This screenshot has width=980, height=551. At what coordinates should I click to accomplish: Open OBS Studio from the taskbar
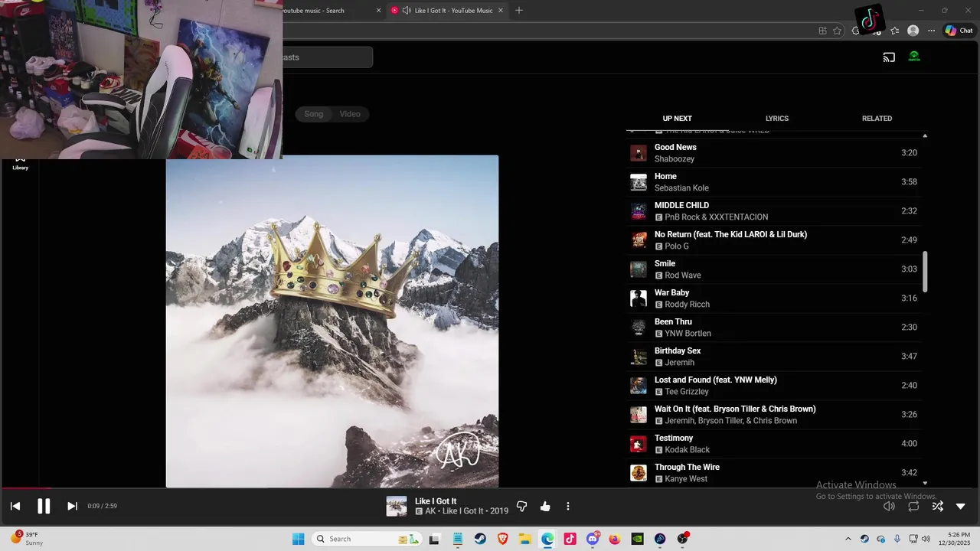(682, 539)
